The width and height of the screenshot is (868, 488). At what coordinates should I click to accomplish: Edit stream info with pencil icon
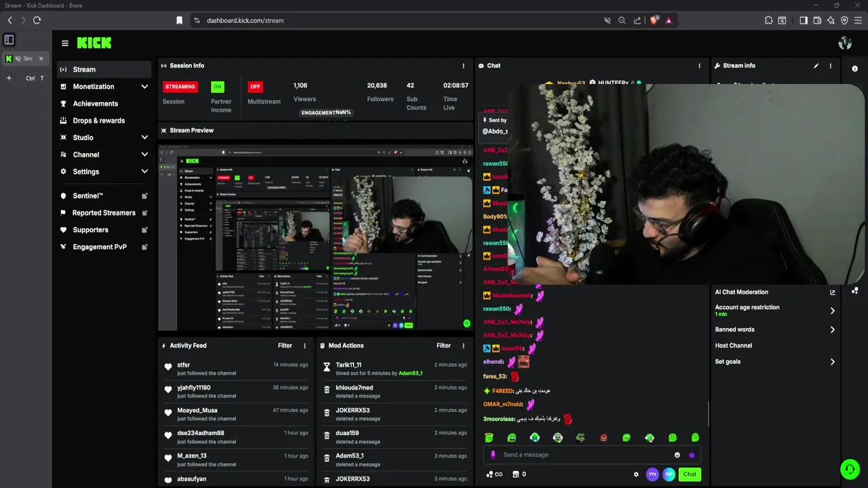click(x=816, y=66)
